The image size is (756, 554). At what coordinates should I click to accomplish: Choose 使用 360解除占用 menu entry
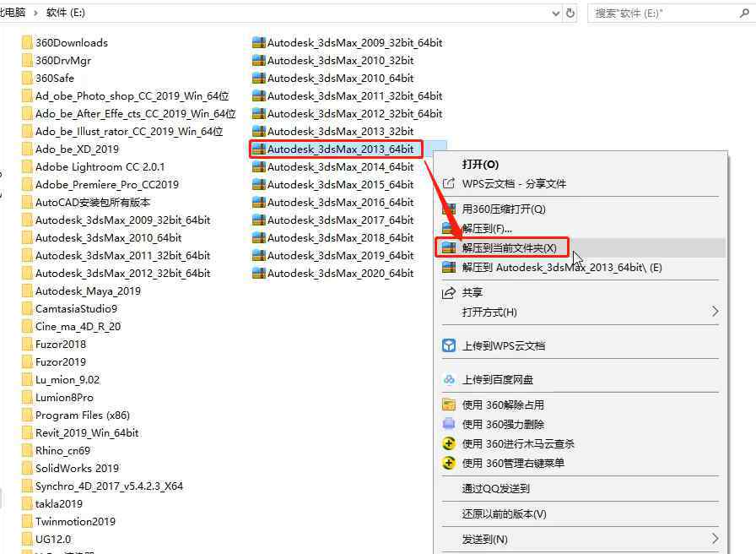click(580, 405)
